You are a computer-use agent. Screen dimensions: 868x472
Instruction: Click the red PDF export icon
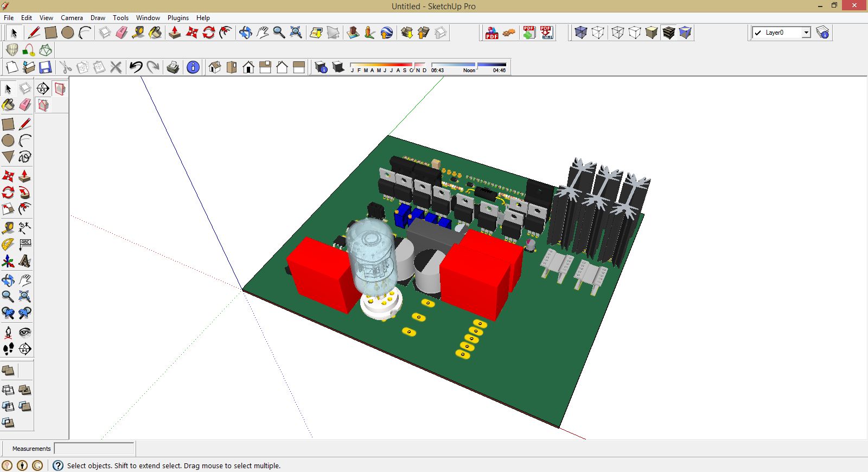pyautogui.click(x=492, y=33)
